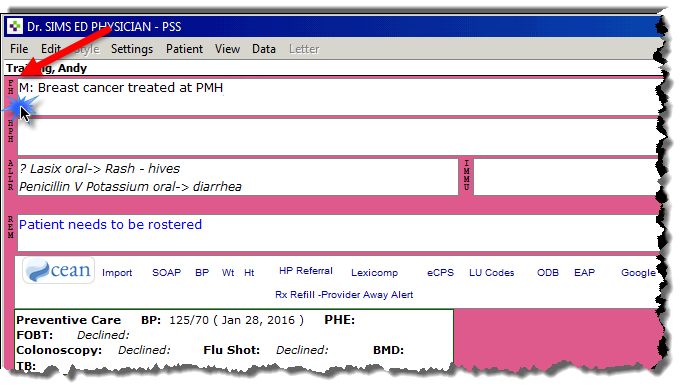Click the SOAP toolbar link
698x391 pixels.
click(x=166, y=273)
